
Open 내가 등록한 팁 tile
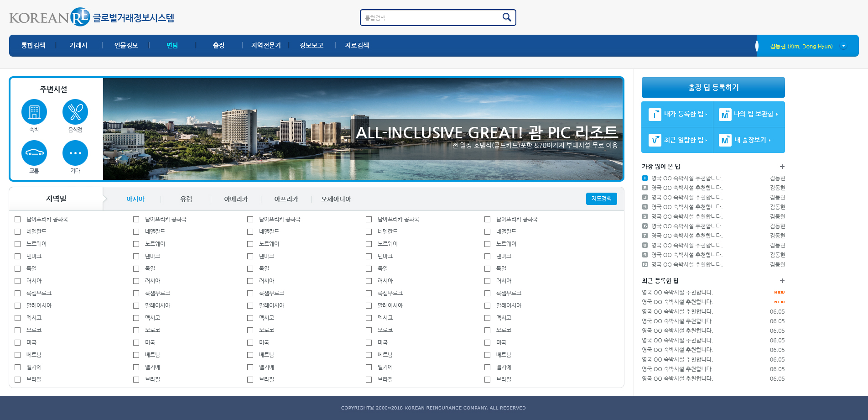(x=678, y=114)
